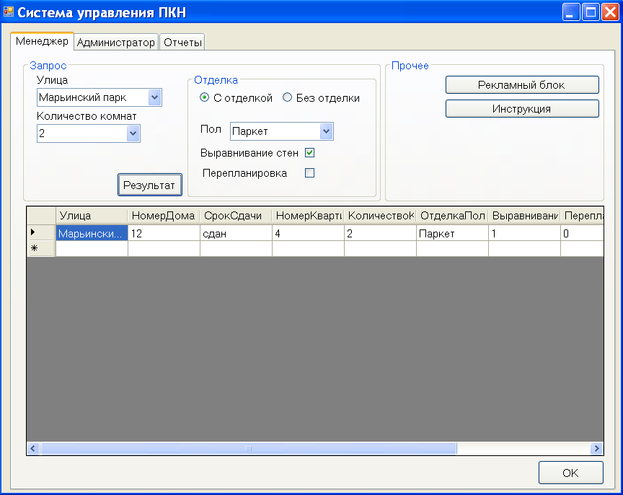Minimize the Система управления ПКН window

click(571, 12)
